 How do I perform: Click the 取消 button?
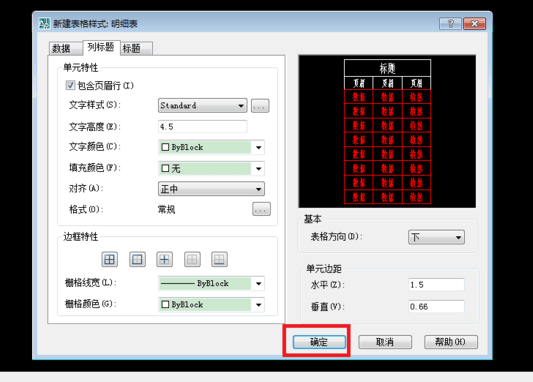pyautogui.click(x=385, y=342)
